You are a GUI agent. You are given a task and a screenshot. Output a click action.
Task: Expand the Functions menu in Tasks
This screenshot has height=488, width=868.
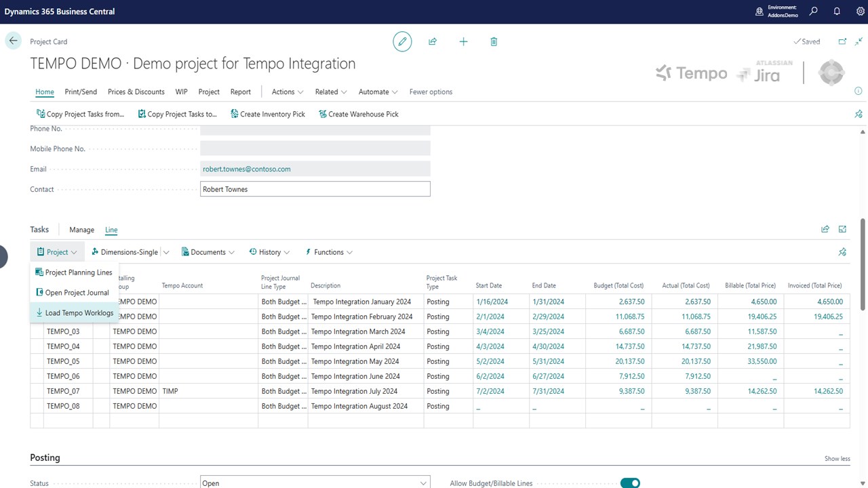click(x=329, y=252)
